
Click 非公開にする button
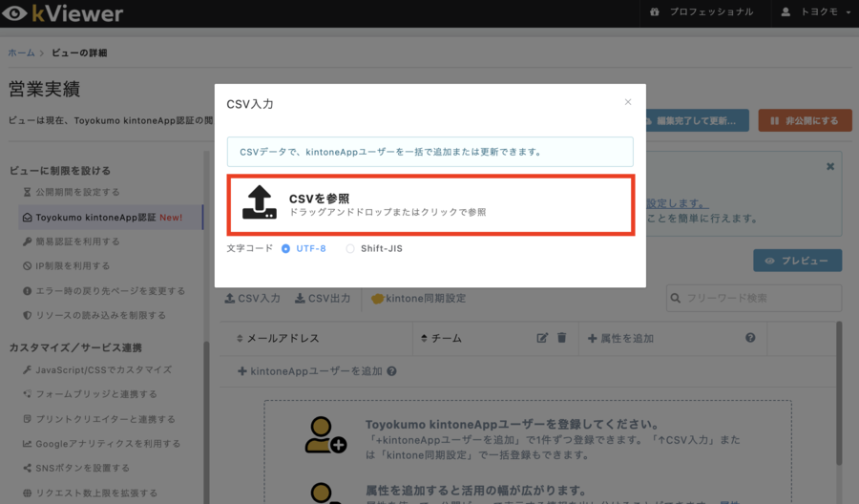click(x=805, y=120)
